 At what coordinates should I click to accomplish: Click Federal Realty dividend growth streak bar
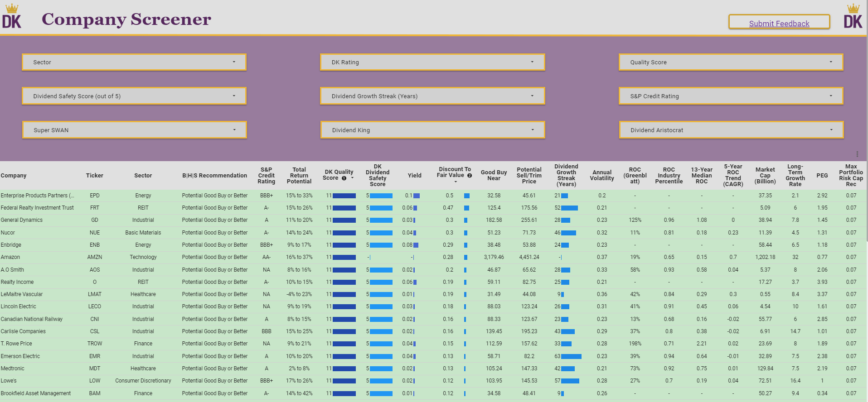point(569,208)
